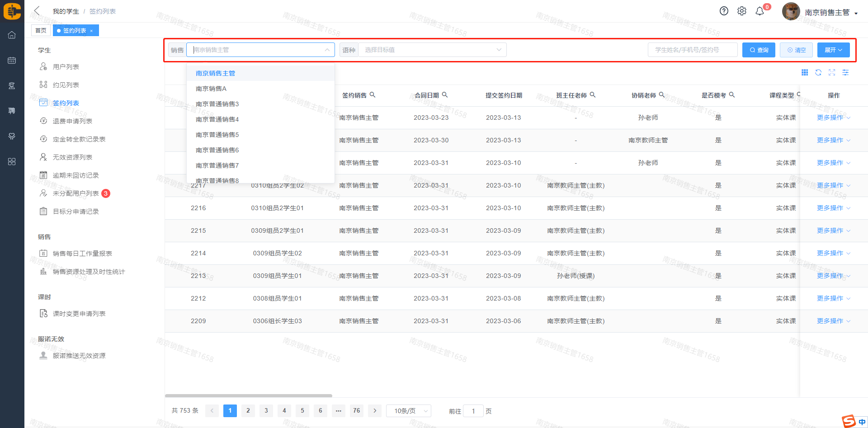Click the grid view icon above table

point(805,72)
